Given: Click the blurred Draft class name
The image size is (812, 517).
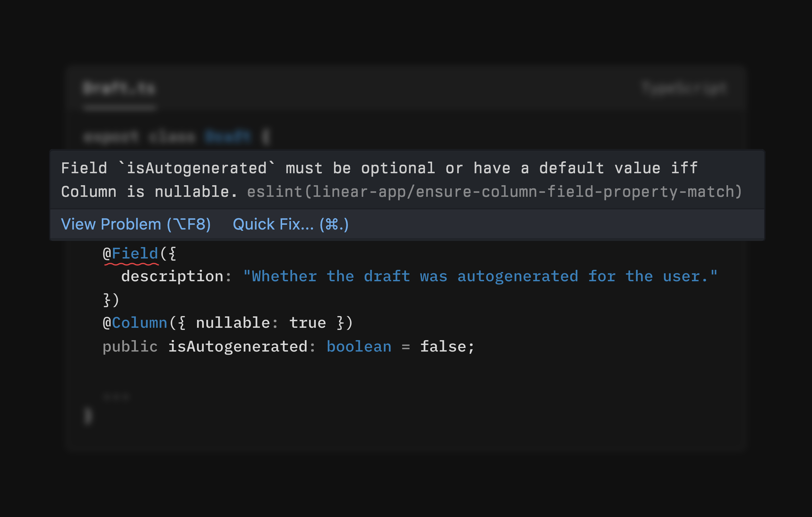Looking at the screenshot, I should click(228, 137).
